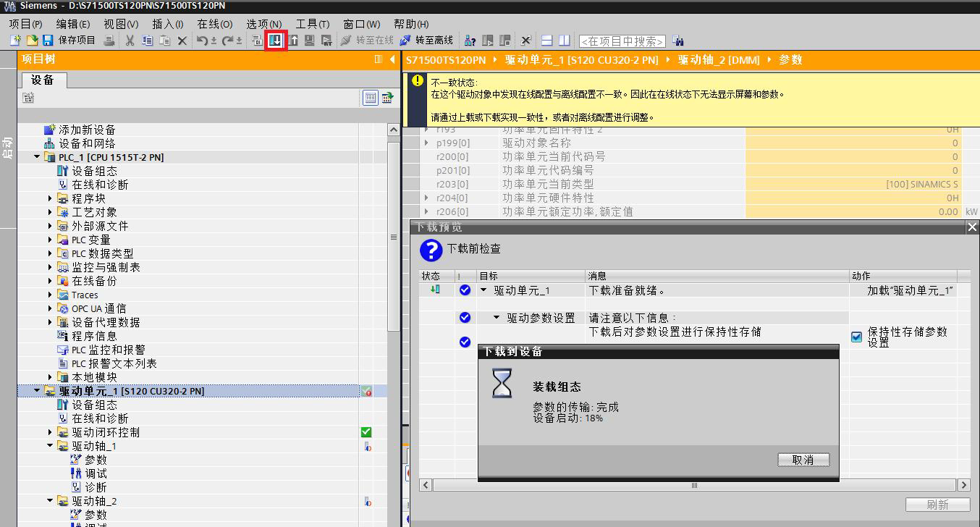Click the Copy icon in toolbar
Image resolution: width=980 pixels, height=527 pixels.
point(148,41)
